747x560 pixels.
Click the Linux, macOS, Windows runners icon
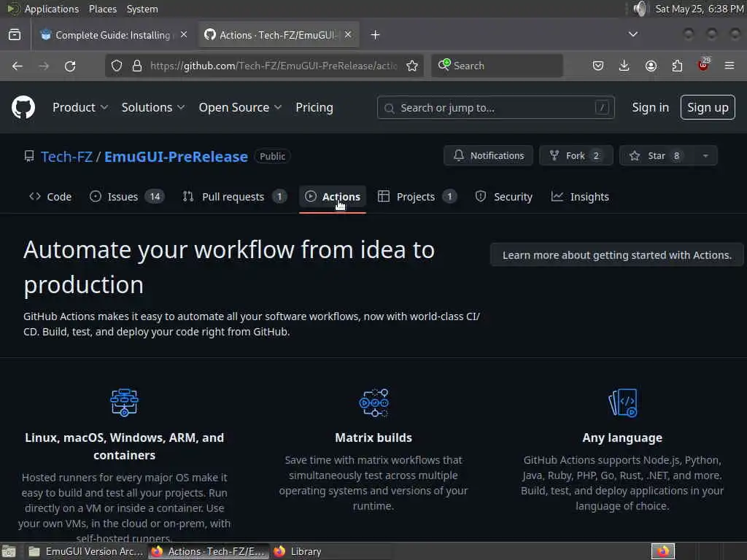124,402
